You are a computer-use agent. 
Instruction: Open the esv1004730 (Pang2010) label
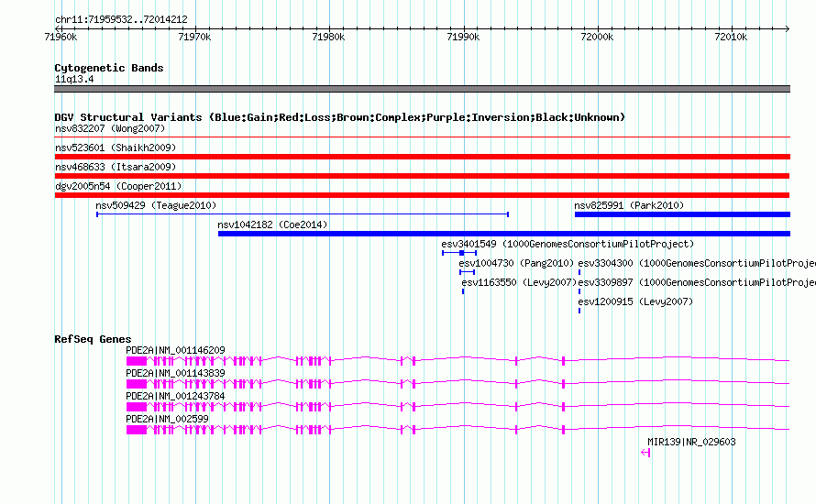tap(516, 263)
